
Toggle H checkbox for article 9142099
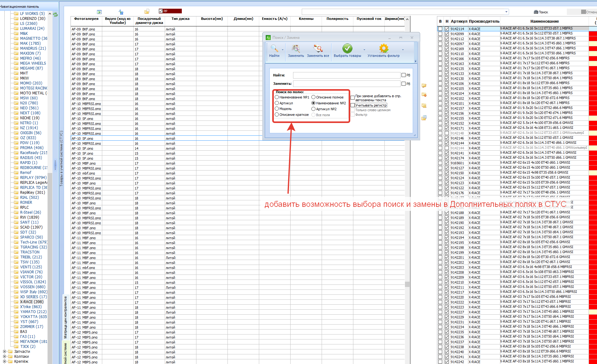click(x=447, y=34)
